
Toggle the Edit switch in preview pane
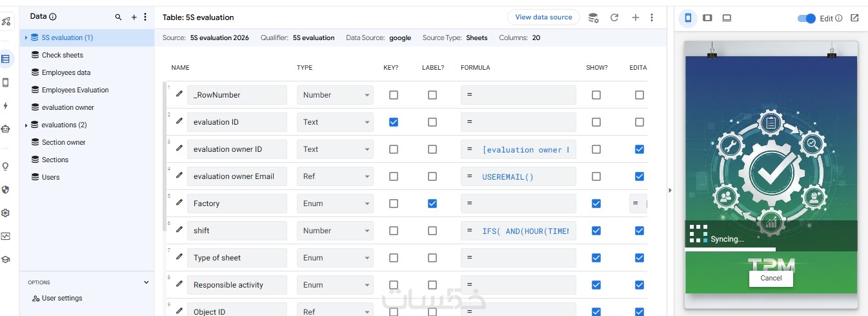click(x=807, y=18)
